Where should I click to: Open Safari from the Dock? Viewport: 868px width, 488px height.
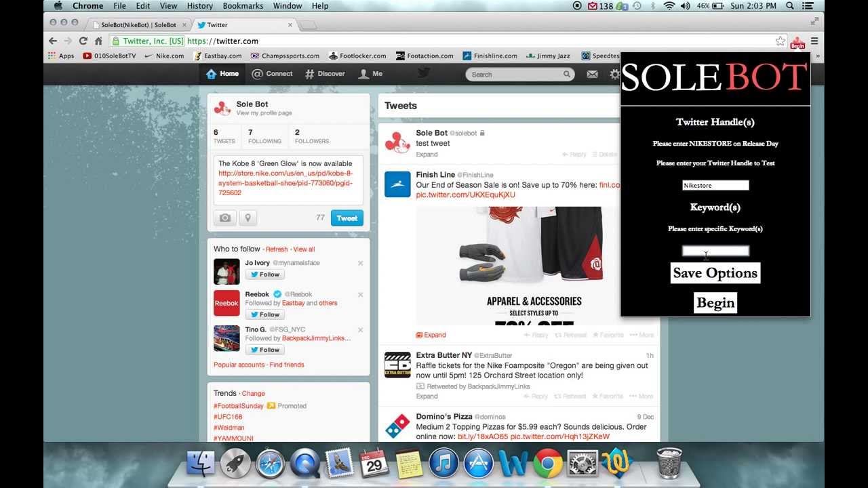(x=271, y=464)
